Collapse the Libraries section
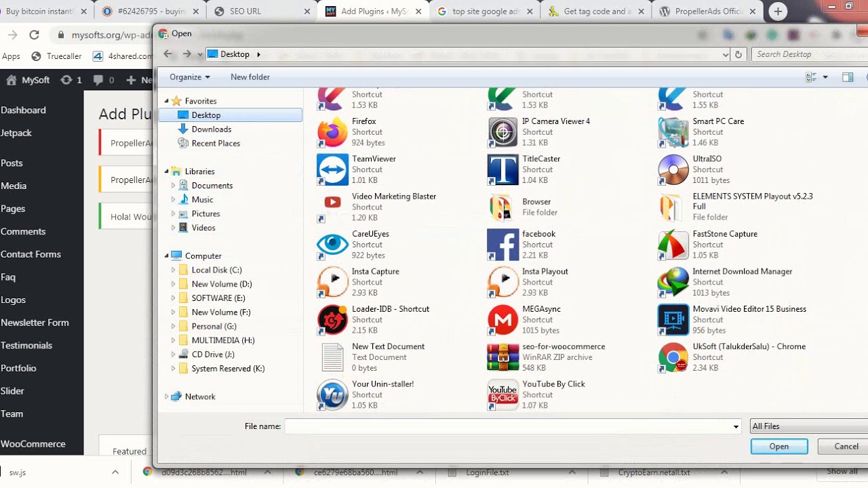 pyautogui.click(x=167, y=171)
